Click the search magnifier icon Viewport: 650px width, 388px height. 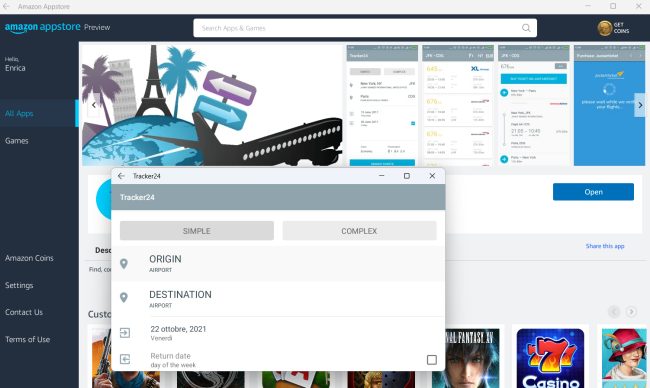point(526,28)
